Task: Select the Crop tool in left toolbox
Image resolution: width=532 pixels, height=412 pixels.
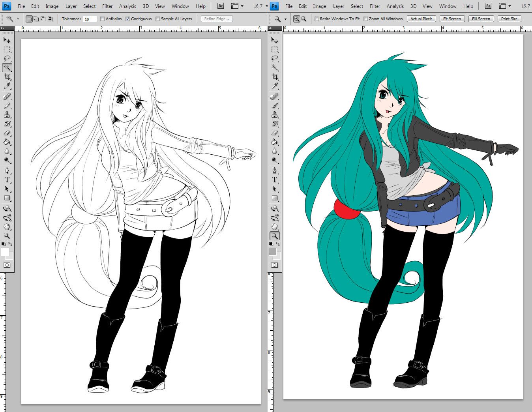Action: (7, 77)
